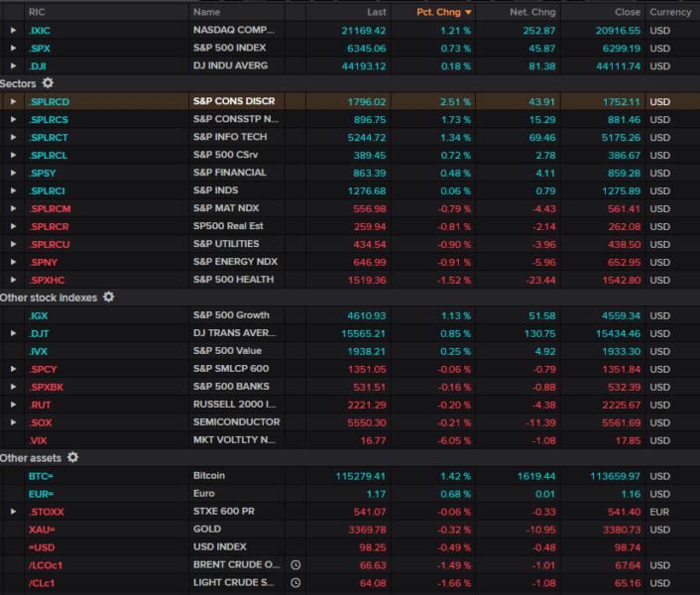Expand the .SPXBK Banks row
Image resolution: width=700 pixels, height=595 pixels.
pos(14,387)
